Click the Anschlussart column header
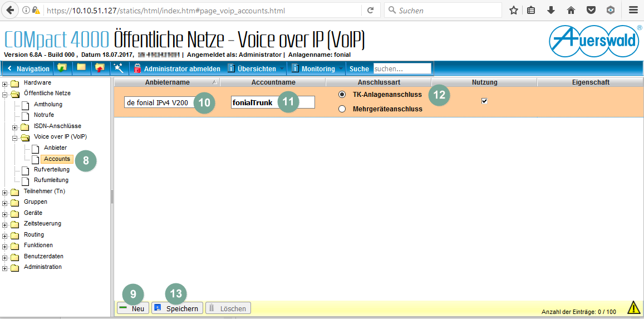644x319 pixels. tap(378, 82)
